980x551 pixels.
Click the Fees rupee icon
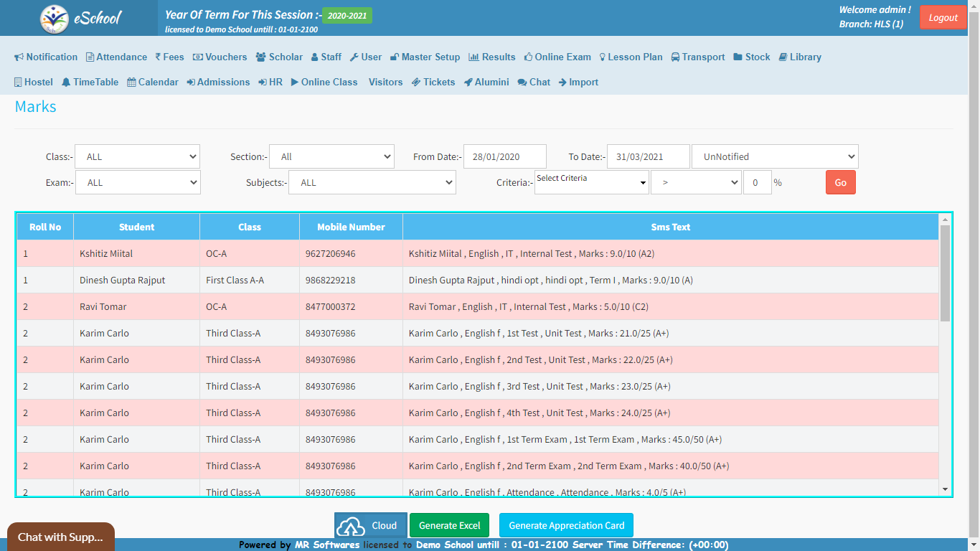click(158, 57)
